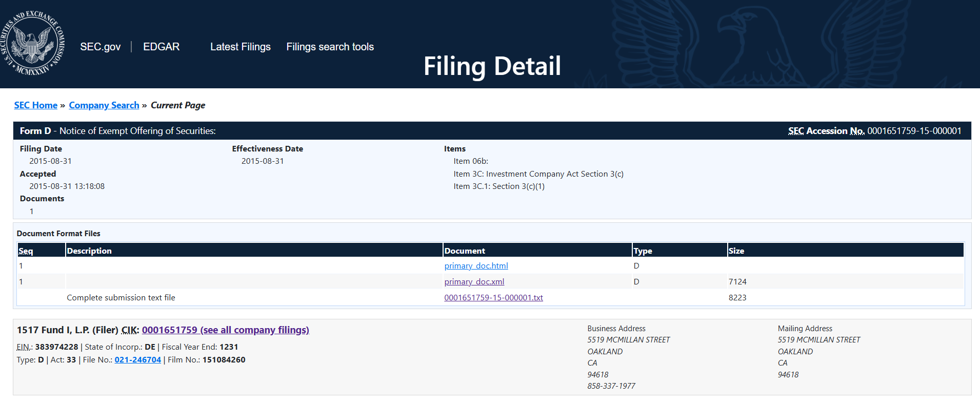The image size is (980, 401).
Task: Open the Latest Filings menu item
Action: [x=241, y=47]
